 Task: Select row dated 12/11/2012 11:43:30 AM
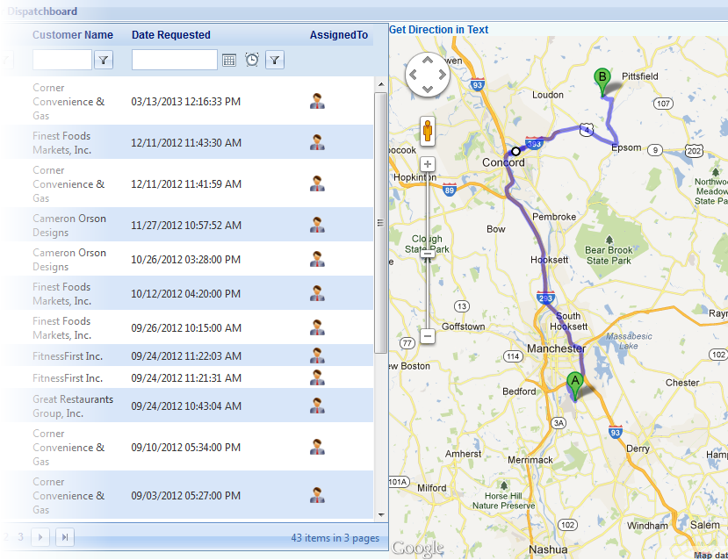point(188,142)
